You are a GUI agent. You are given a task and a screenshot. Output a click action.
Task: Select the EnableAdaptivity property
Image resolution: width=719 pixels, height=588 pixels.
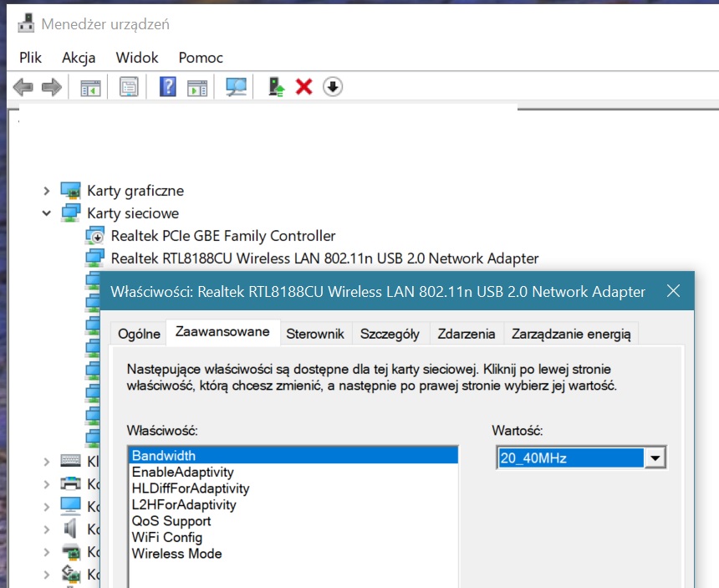293,472
